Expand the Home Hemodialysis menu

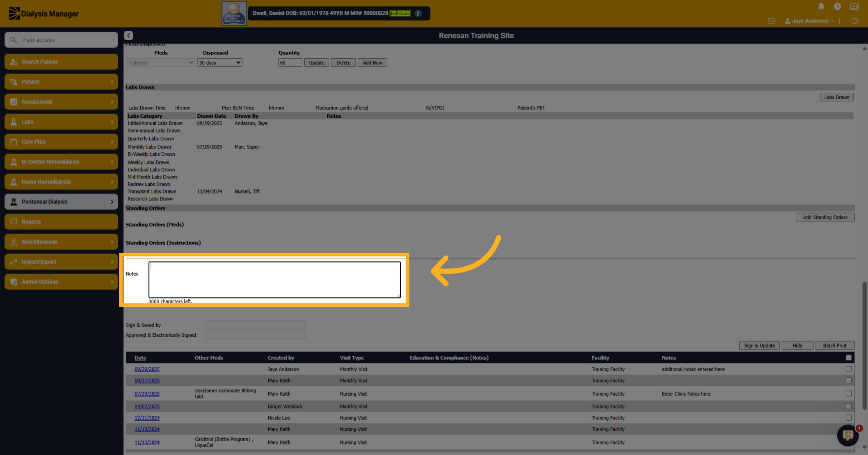61,182
